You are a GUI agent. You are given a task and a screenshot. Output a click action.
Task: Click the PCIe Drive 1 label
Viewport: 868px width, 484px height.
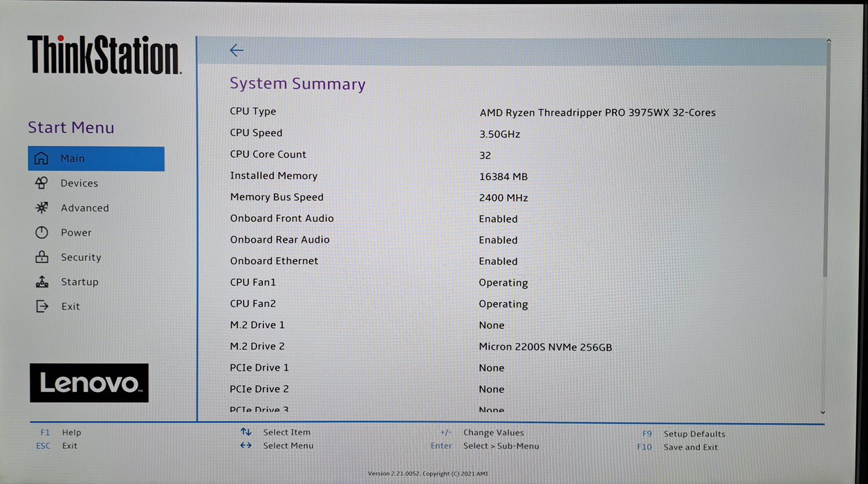click(x=259, y=368)
